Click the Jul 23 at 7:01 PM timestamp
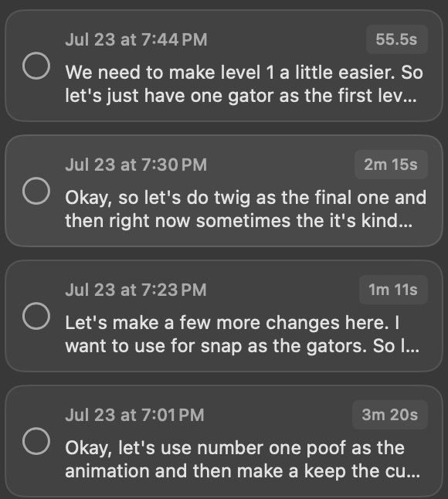 pyautogui.click(x=134, y=415)
